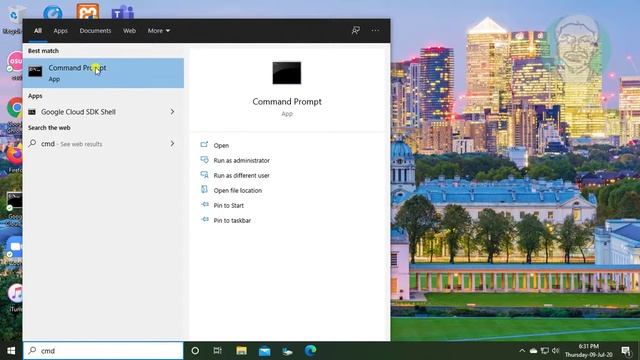Image resolution: width=640 pixels, height=360 pixels.
Task: Open File Explorer from the taskbar
Action: 241,351
